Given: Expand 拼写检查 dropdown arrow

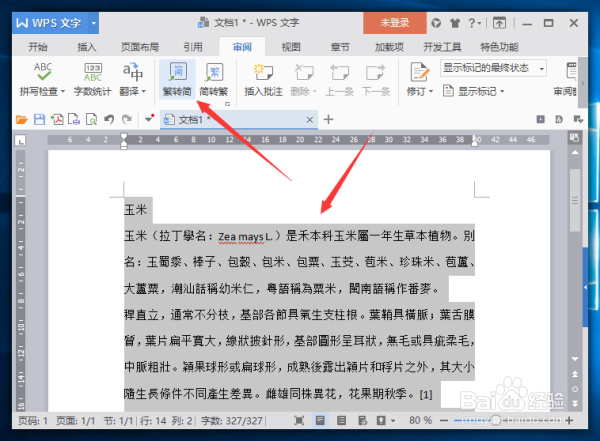Looking at the screenshot, I should (63, 91).
